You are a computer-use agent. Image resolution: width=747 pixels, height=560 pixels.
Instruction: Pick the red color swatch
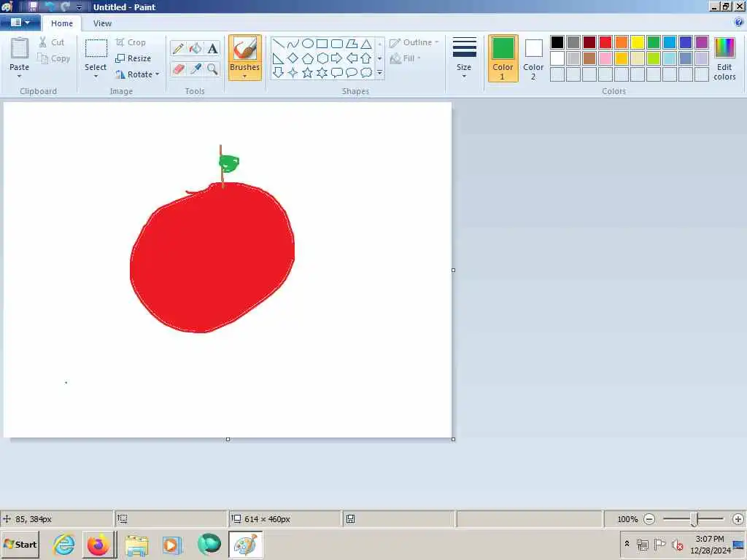[x=605, y=42]
